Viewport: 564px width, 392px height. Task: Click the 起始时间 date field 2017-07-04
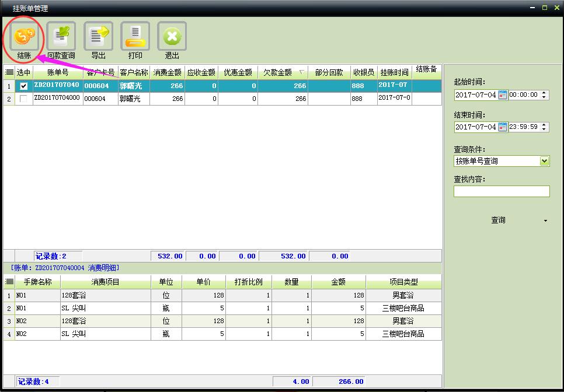point(475,95)
